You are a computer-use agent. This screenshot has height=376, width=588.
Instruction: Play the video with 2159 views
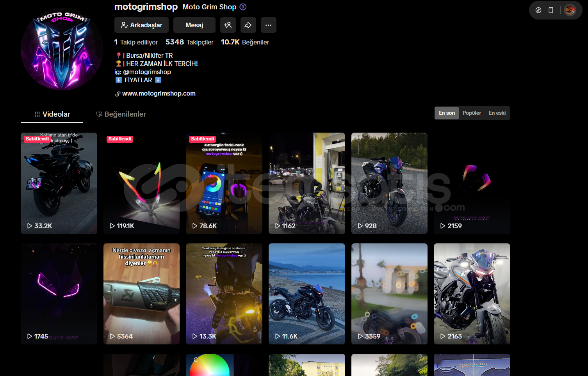472,183
